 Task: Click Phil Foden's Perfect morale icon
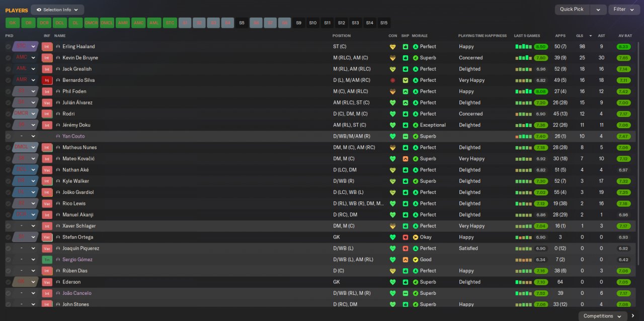[416, 91]
